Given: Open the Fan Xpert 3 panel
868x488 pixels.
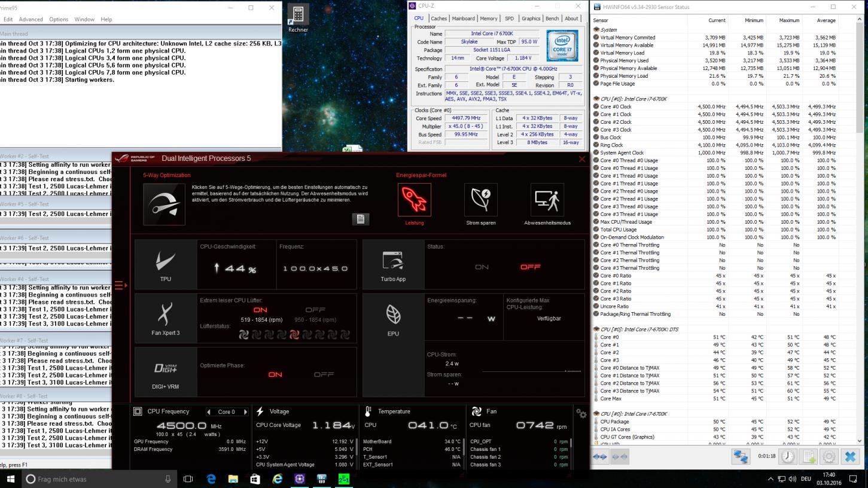Looking at the screenshot, I should click(166, 318).
